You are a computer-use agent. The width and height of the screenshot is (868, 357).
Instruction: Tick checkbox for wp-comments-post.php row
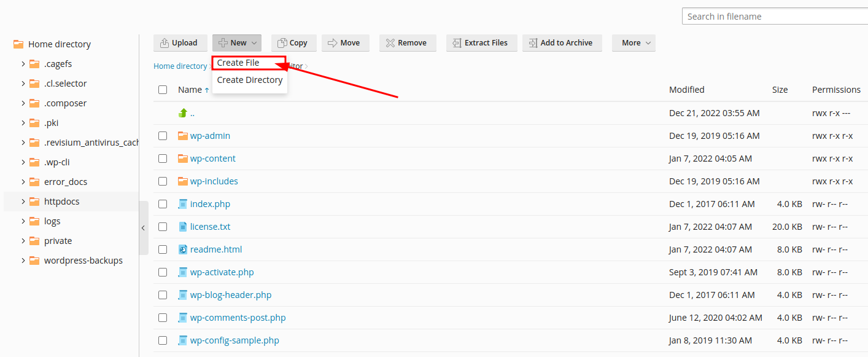[x=163, y=318]
